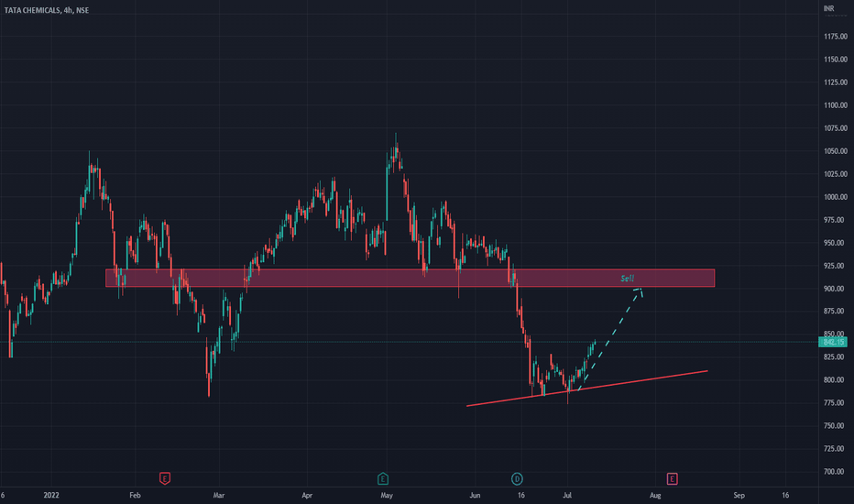Open the dividend D marker near Jun 16
854x504 pixels.
click(x=517, y=479)
